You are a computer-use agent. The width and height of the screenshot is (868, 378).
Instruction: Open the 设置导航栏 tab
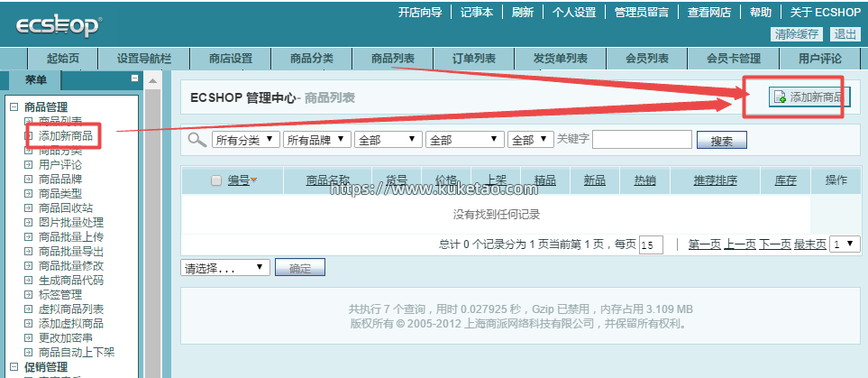point(144,59)
